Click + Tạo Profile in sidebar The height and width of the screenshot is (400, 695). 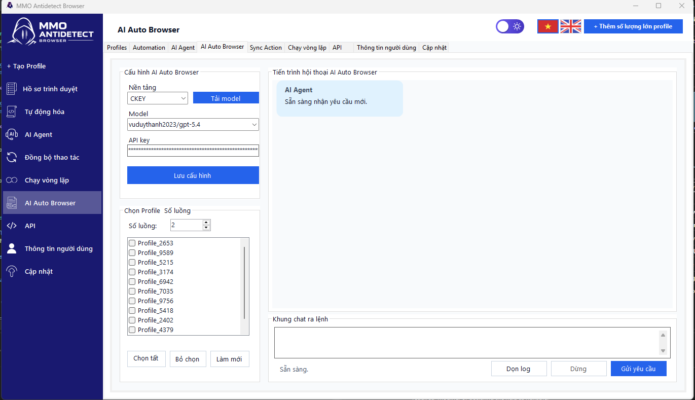tap(26, 66)
